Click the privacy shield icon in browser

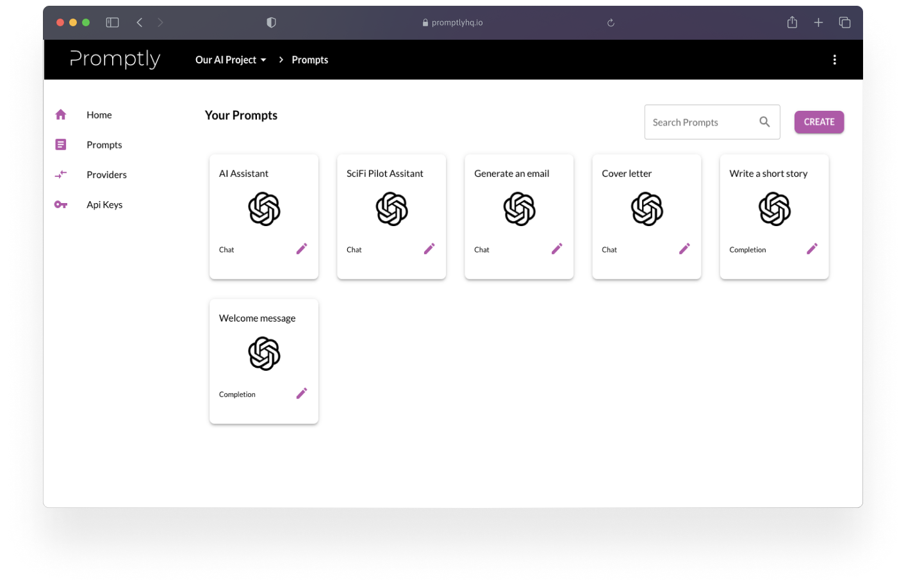(271, 22)
